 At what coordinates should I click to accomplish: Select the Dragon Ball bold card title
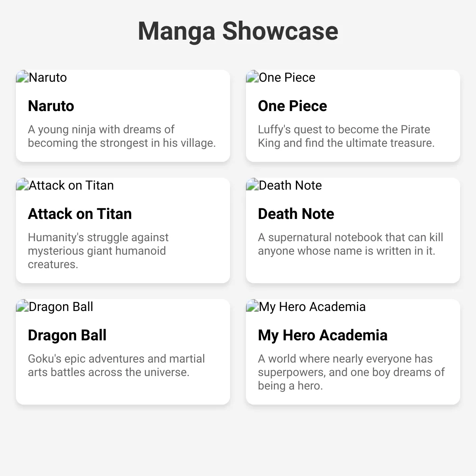point(67,335)
